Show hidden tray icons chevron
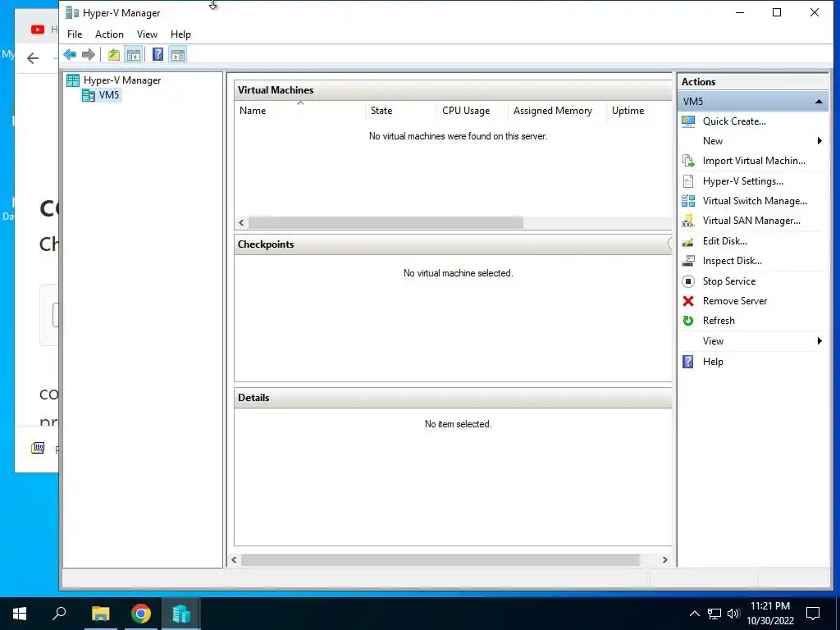Screen dimensions: 840x630 click(694, 614)
